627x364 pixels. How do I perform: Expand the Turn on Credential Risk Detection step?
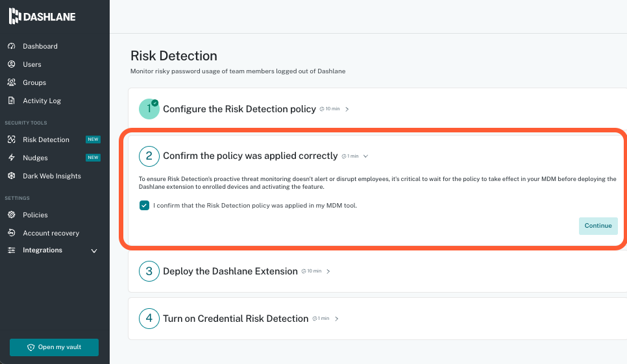click(337, 319)
